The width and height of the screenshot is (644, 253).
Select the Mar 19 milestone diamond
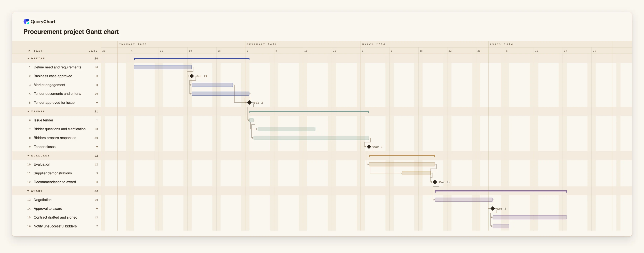tap(435, 182)
